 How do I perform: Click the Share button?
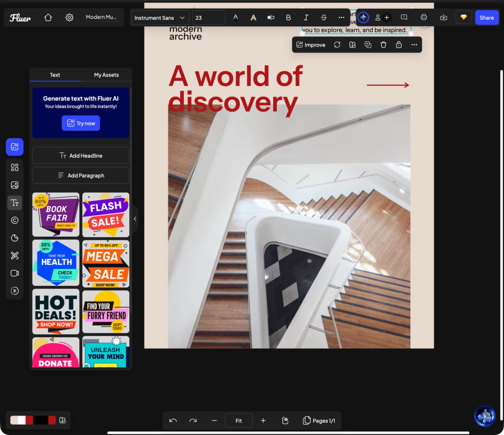click(487, 17)
